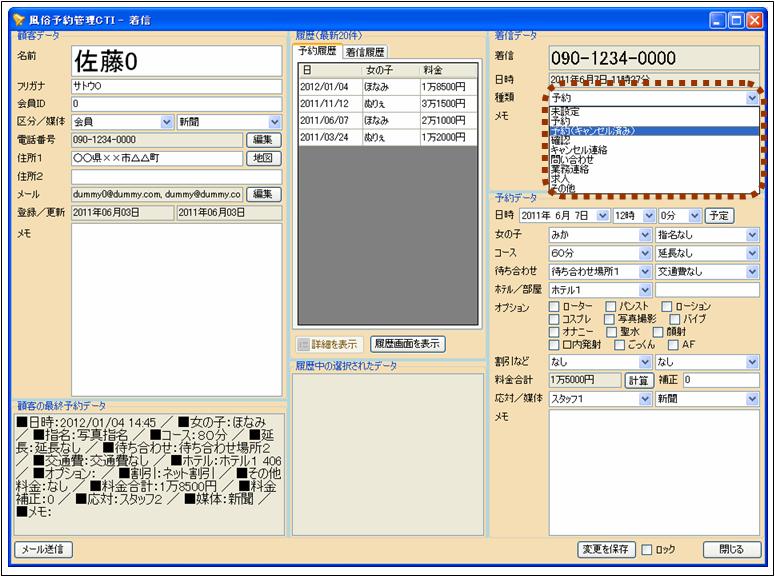
Task: Expand the 待ち合わせ場所1 dropdown
Action: [645, 271]
